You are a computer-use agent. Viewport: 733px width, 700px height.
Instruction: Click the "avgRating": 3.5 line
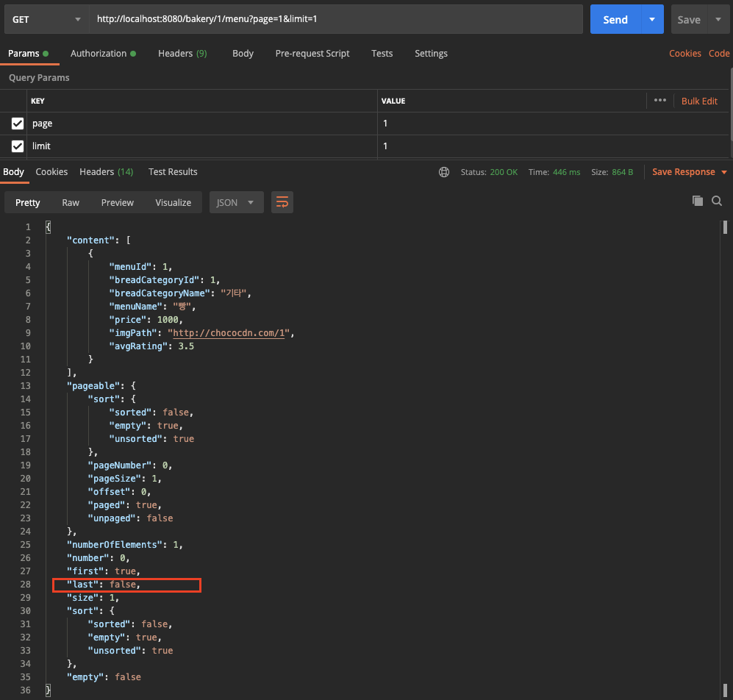151,346
